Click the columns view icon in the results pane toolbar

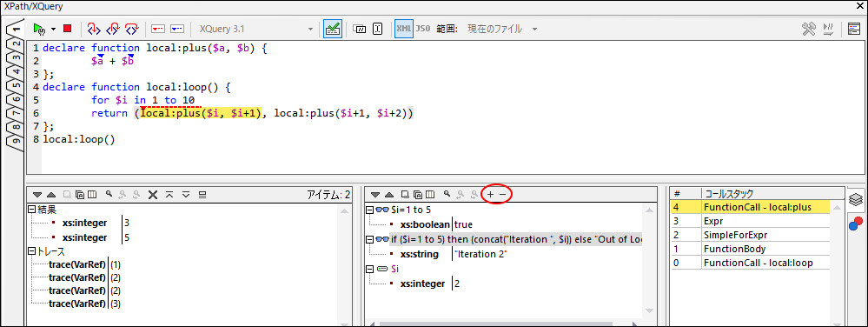point(92,195)
